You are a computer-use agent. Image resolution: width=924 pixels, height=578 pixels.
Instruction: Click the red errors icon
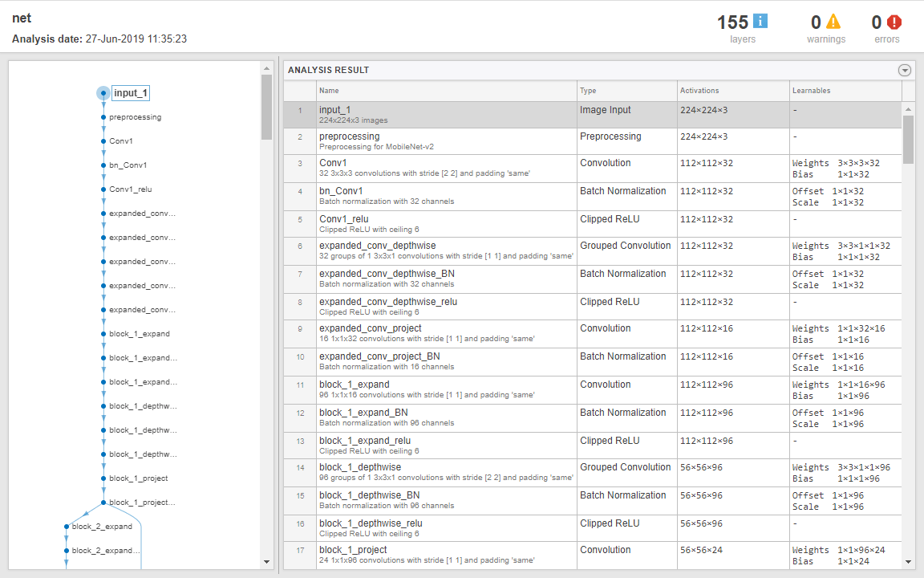894,22
